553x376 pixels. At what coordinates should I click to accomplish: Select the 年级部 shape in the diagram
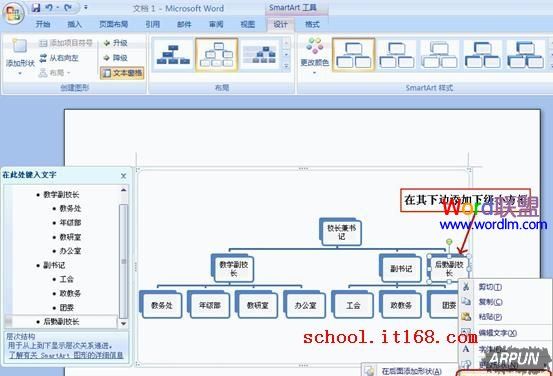point(209,305)
